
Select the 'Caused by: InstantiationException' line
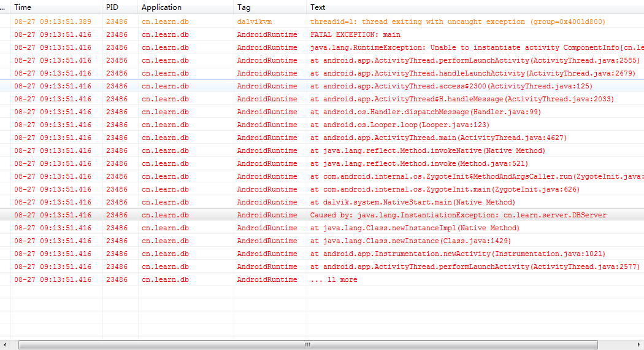[322, 215]
